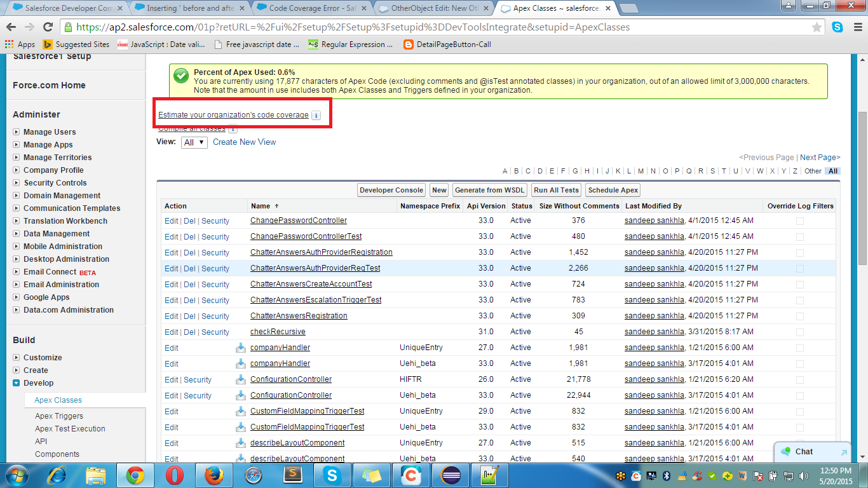Reload the Apex Classes page

[x=48, y=27]
